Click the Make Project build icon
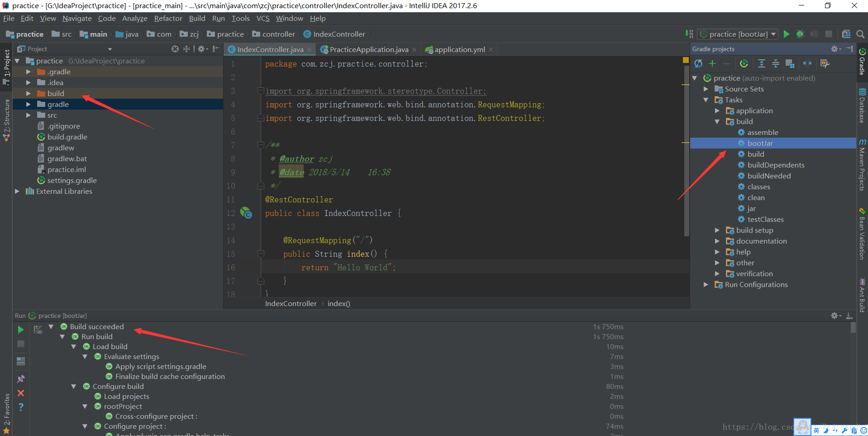The image size is (868, 436). pos(689,34)
